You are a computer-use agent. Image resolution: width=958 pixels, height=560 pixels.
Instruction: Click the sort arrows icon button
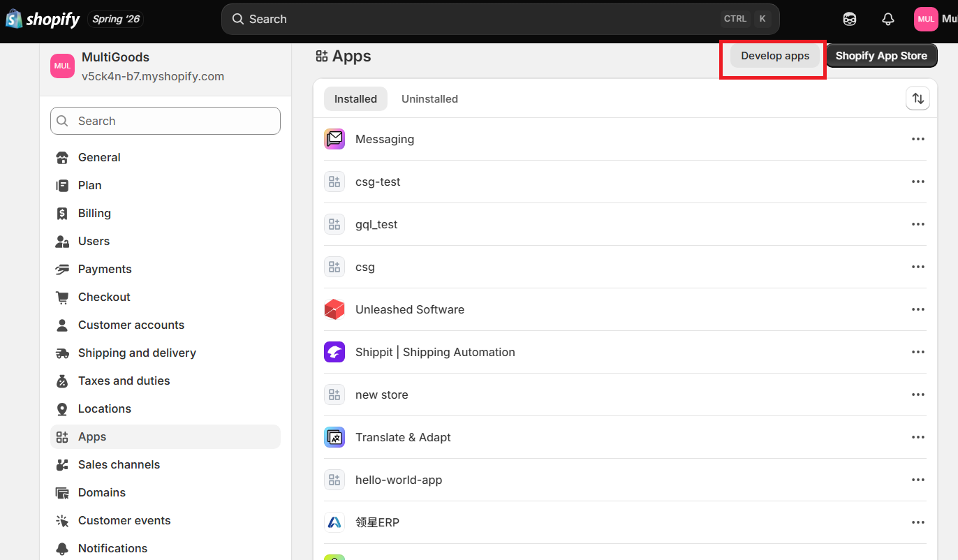(x=918, y=98)
